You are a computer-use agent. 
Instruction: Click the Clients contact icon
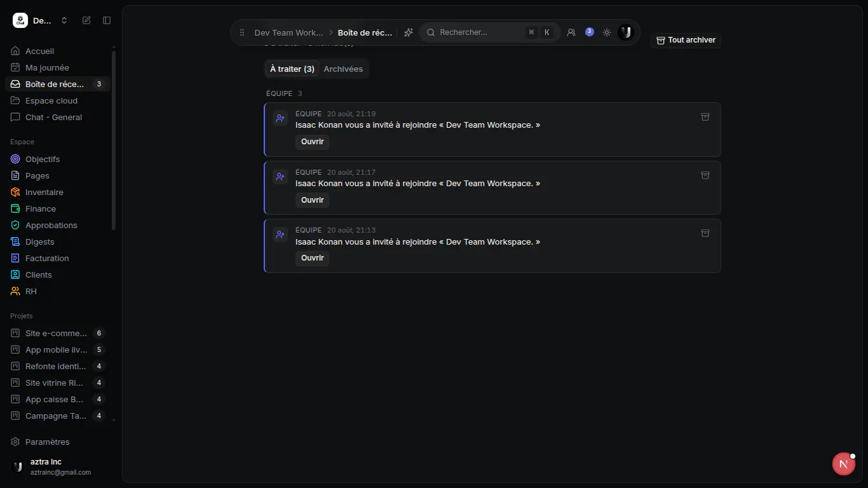coord(15,274)
